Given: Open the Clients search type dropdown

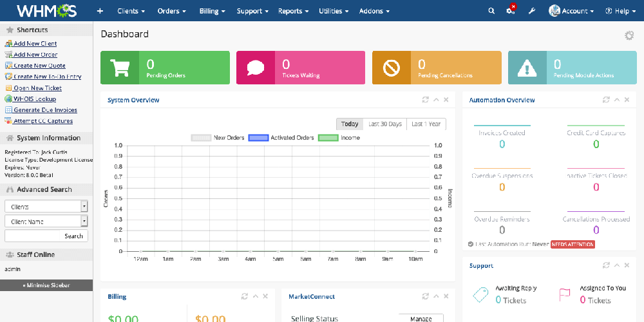Looking at the screenshot, I should pyautogui.click(x=46, y=207).
